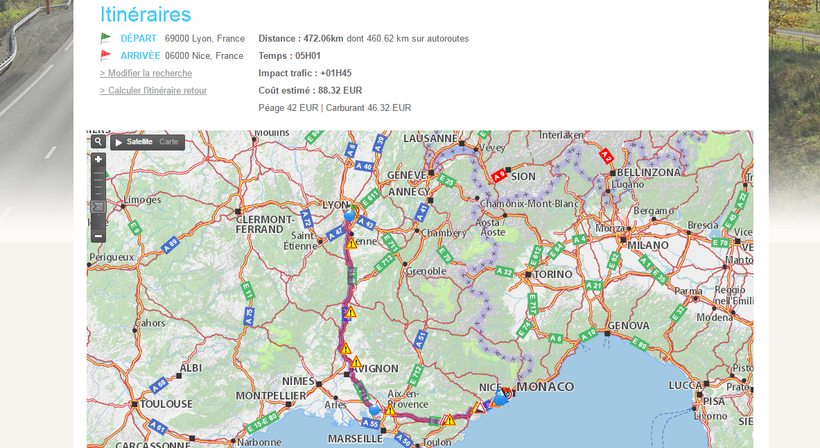Screen dimensions: 820x448
Task: Select the blue marker north of Marseille
Action: coord(374,410)
